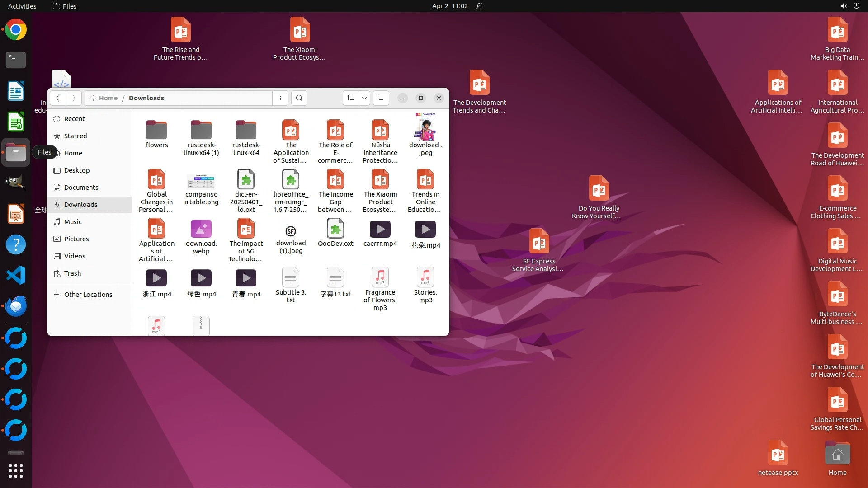Open Google Chrome from the dock
868x488 pixels.
click(16, 30)
